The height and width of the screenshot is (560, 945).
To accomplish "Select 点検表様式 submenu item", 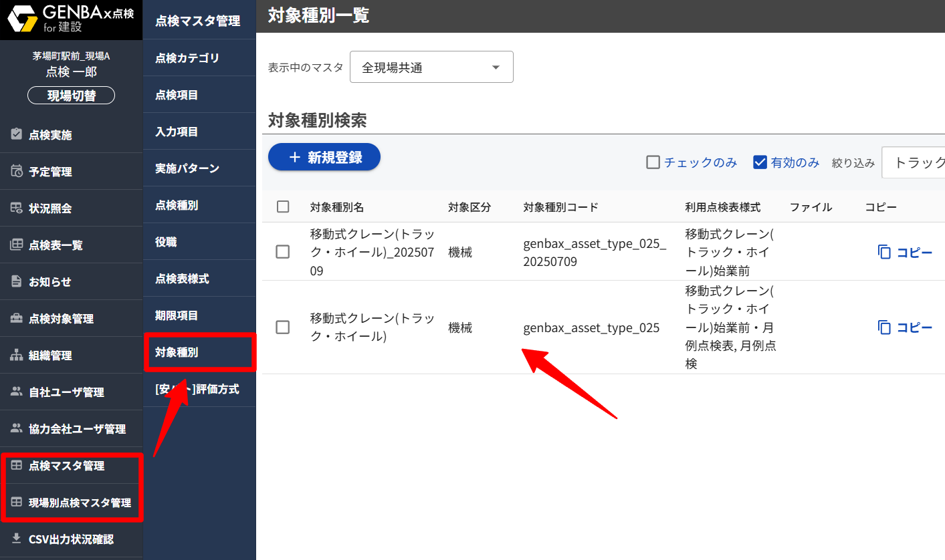I will click(182, 279).
